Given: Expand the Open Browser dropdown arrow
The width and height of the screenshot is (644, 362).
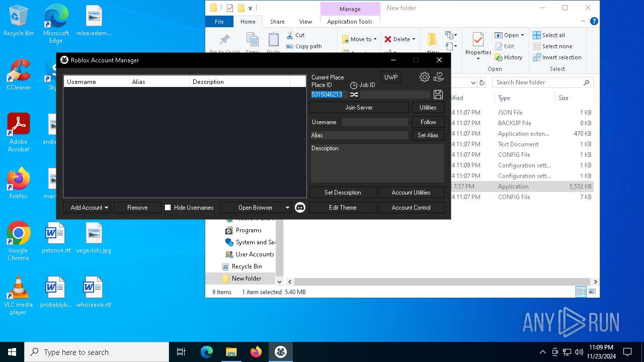Looking at the screenshot, I should [x=287, y=208].
